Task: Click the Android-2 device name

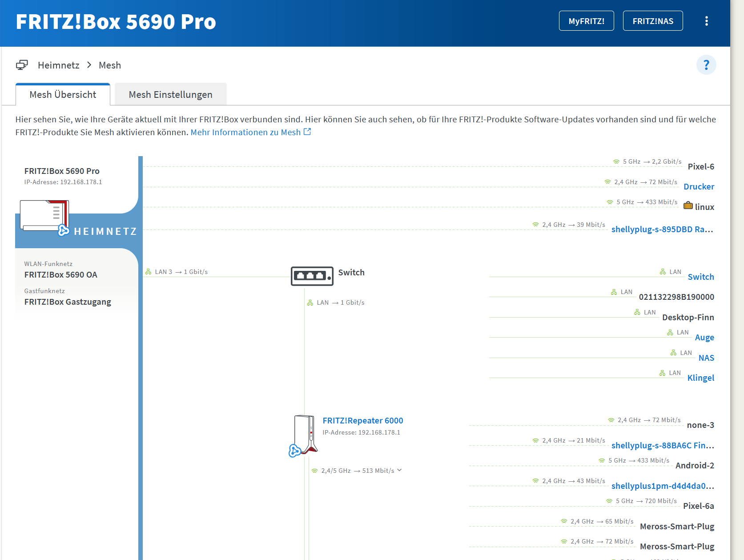Action: click(695, 465)
